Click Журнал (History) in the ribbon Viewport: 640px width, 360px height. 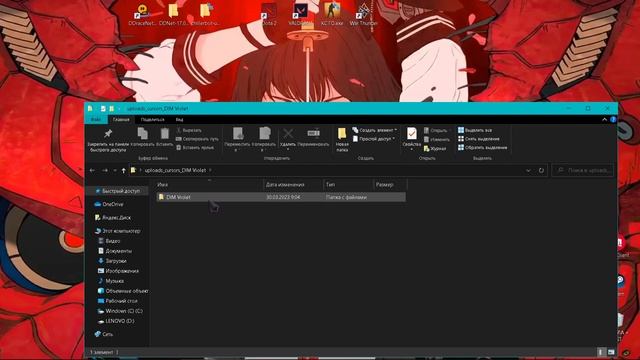coord(435,149)
